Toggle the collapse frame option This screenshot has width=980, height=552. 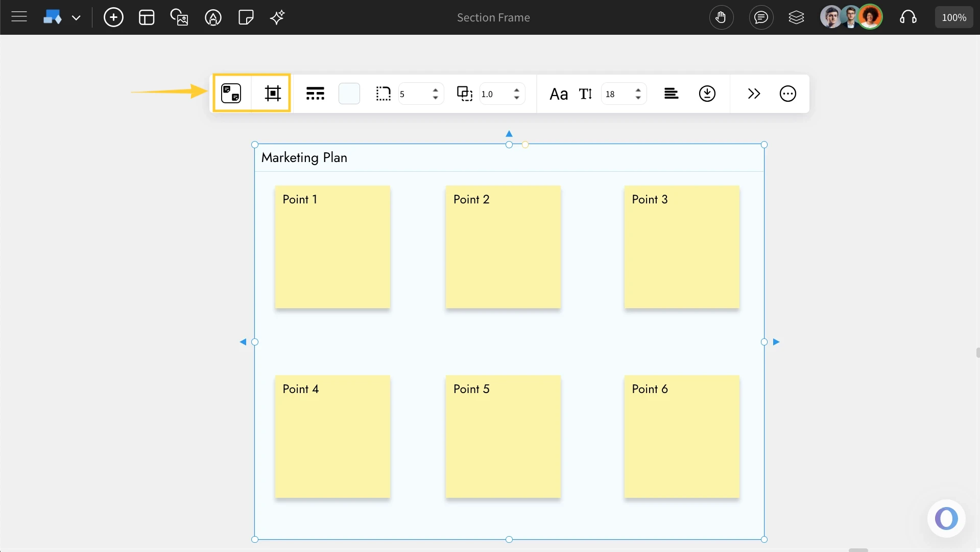point(707,94)
